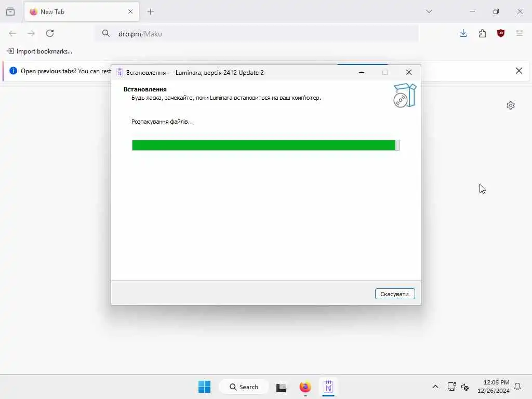Minimize the Luminara installer window
The height and width of the screenshot is (399, 532).
(362, 72)
